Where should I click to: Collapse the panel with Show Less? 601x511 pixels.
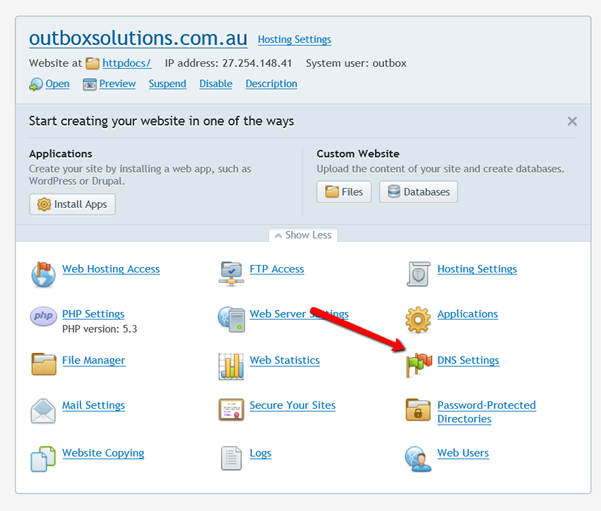pos(304,235)
